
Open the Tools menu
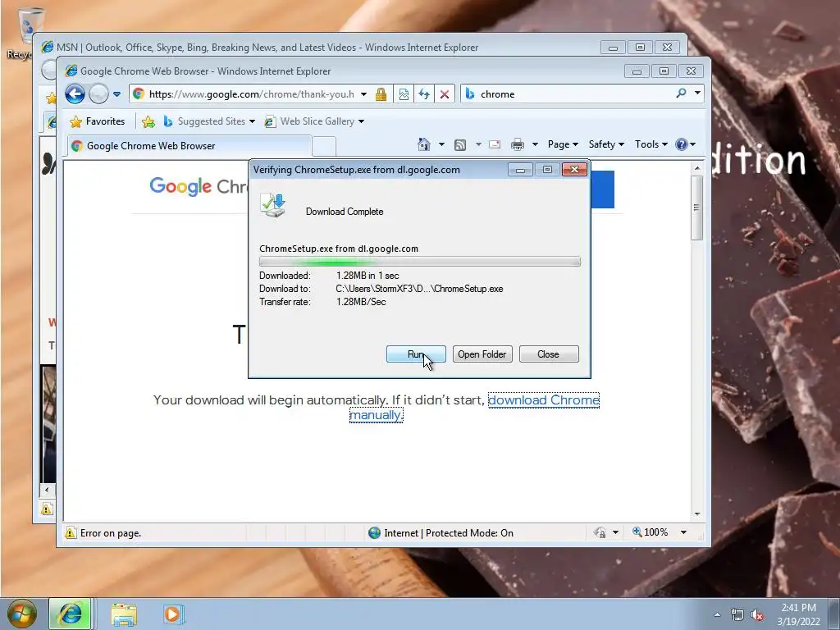tap(651, 144)
